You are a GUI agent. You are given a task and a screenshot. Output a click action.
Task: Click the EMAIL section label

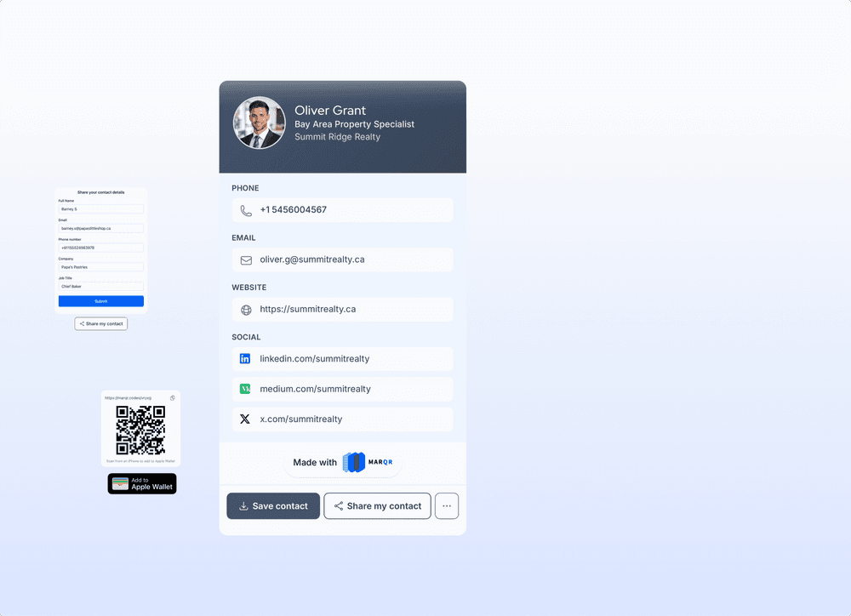click(243, 237)
